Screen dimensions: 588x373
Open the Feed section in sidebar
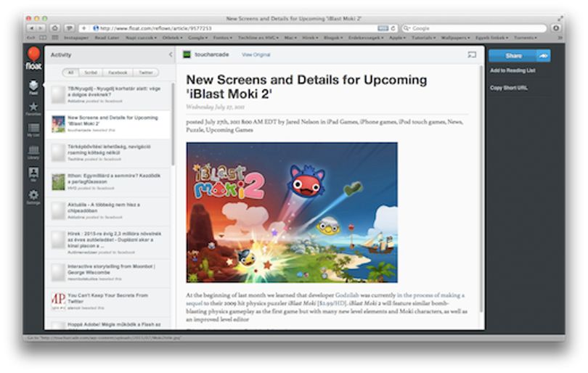point(33,87)
